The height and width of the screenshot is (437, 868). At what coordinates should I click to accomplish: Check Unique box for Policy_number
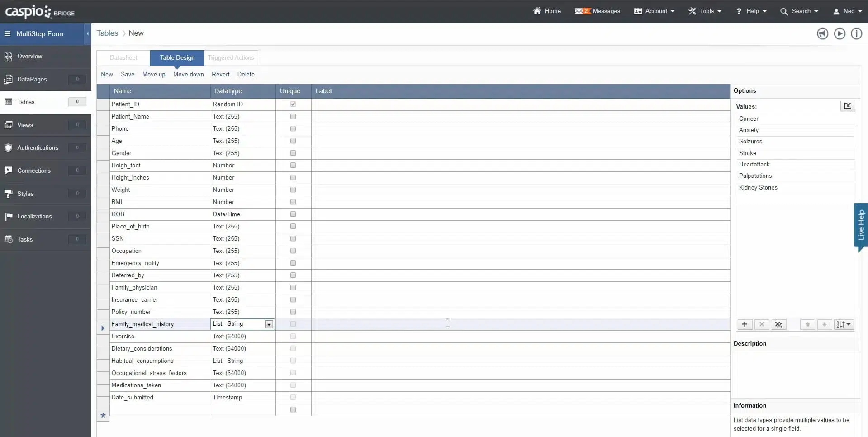(293, 312)
